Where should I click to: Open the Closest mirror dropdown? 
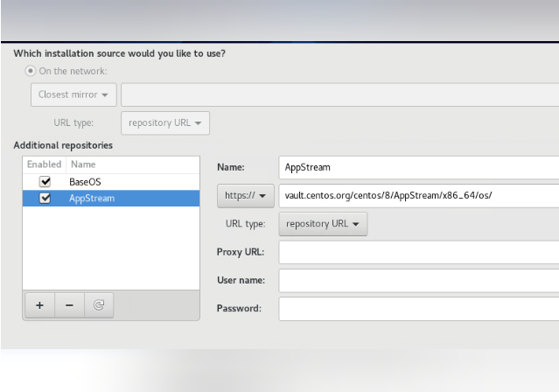73,94
